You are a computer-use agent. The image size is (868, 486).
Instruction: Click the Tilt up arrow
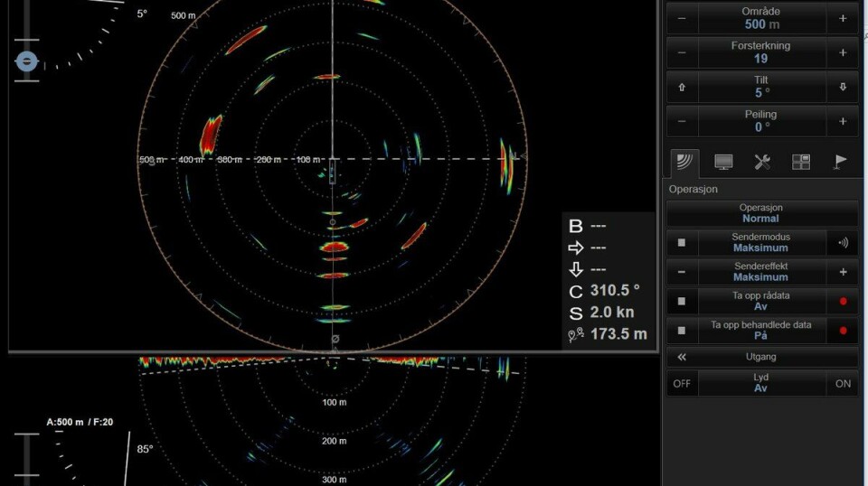(x=682, y=87)
